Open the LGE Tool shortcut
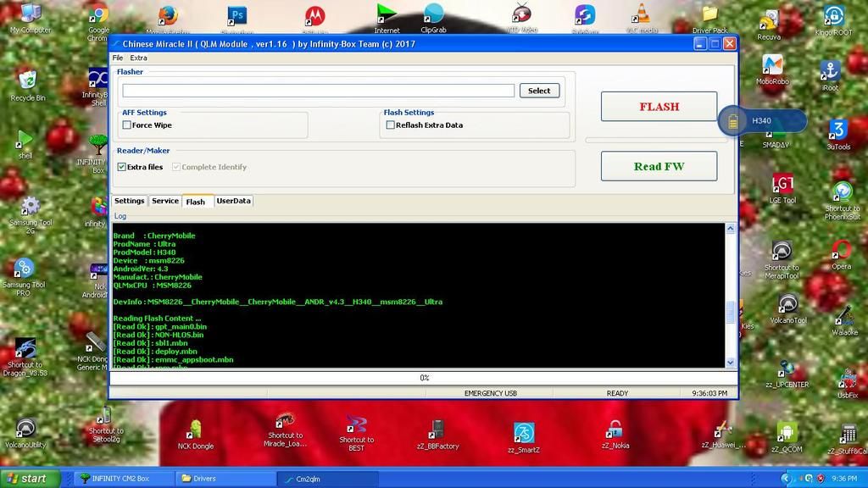This screenshot has height=488, width=868. (x=782, y=185)
